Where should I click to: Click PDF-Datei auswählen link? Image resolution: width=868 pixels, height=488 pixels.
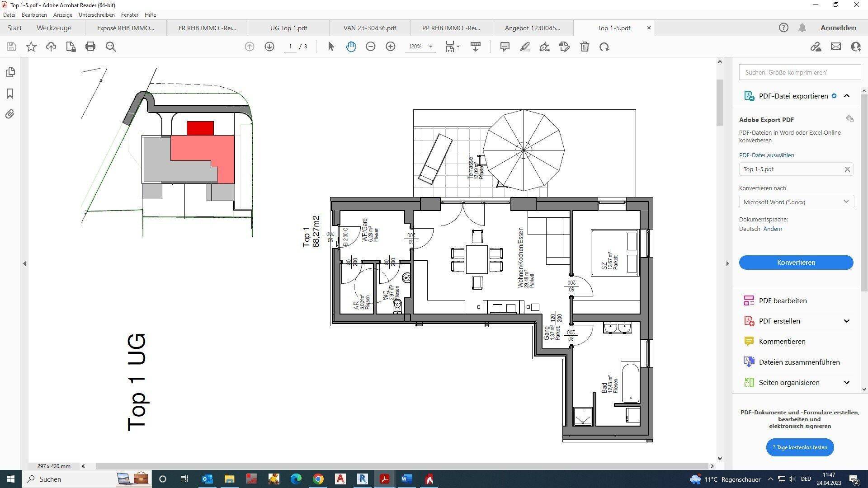766,155
